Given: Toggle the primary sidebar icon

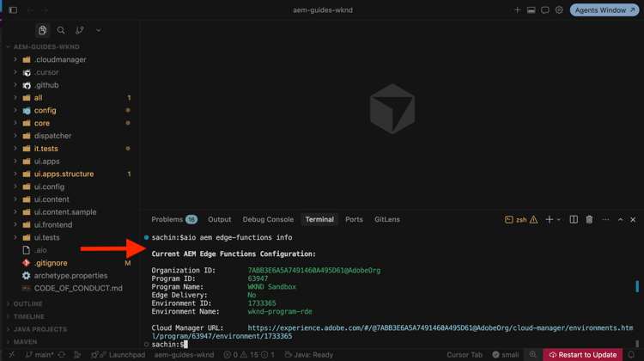Looking at the screenshot, I should pos(13,9).
